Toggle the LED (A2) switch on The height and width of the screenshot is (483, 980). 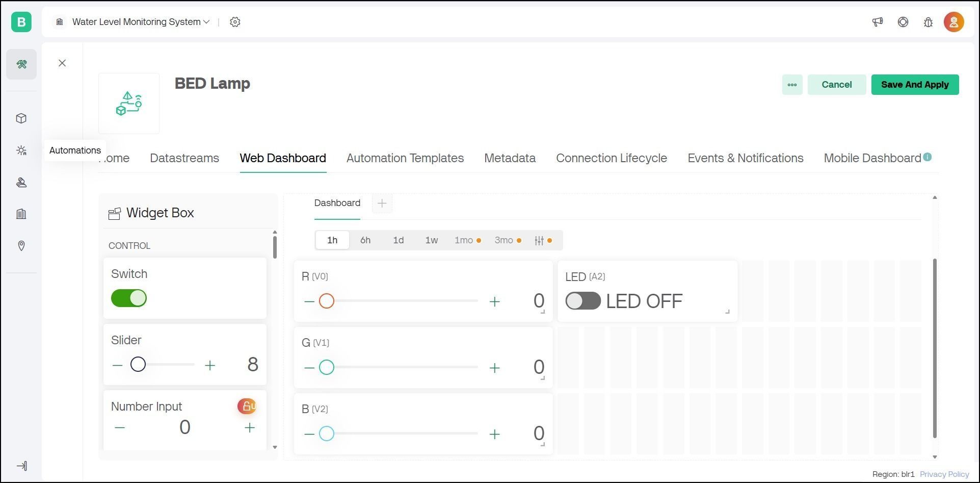click(x=583, y=301)
